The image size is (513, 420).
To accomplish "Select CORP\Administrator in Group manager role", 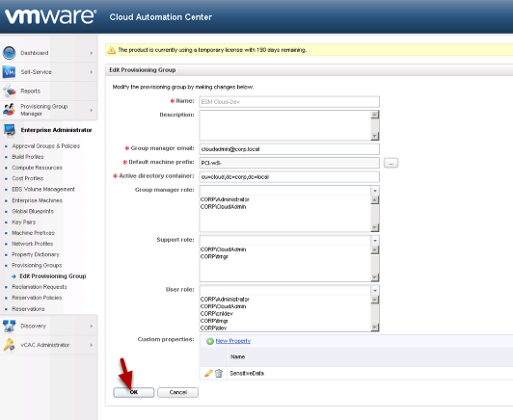I will pyautogui.click(x=225, y=199).
